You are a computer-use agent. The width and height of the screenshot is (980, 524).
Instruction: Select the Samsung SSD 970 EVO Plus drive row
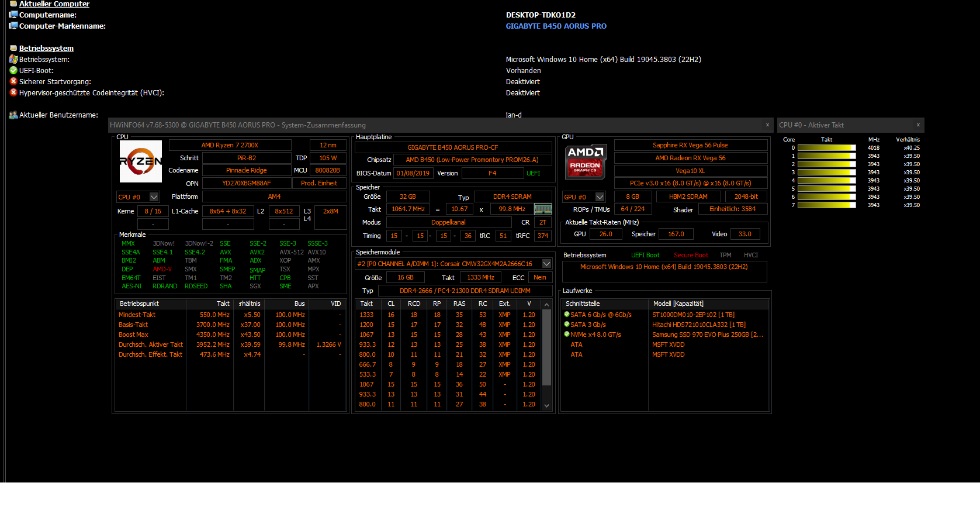point(665,335)
